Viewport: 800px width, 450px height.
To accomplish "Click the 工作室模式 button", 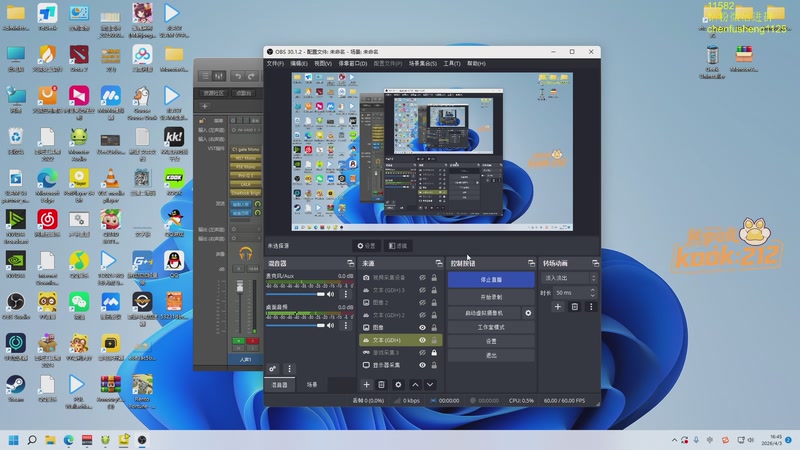I will click(x=491, y=327).
